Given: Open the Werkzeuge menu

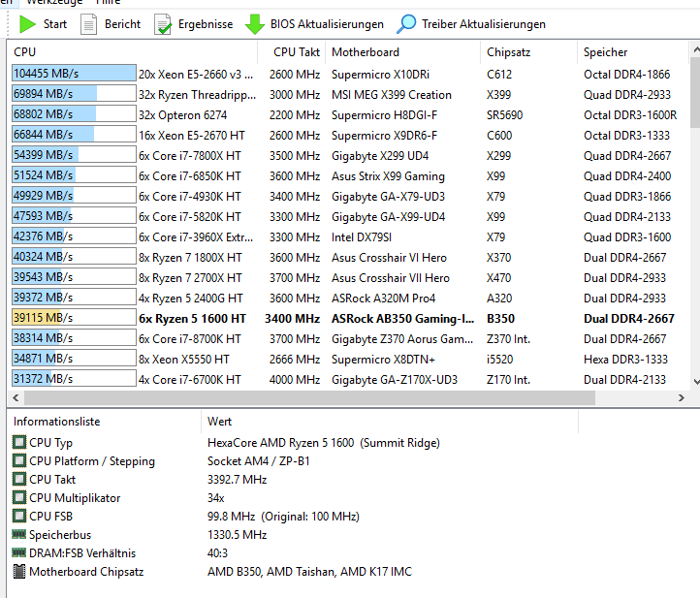Looking at the screenshot, I should point(54,2).
